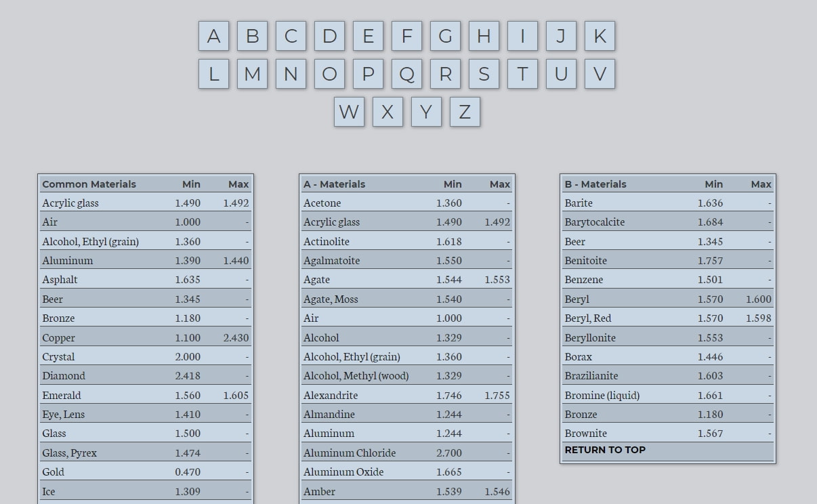Jump to letter C materials
817x504 pixels.
(291, 36)
